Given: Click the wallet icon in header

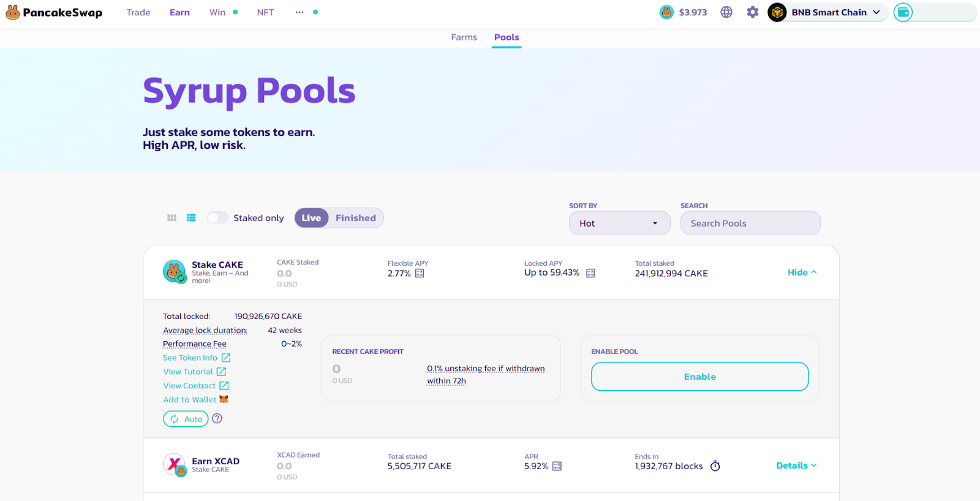Looking at the screenshot, I should coord(903,12).
